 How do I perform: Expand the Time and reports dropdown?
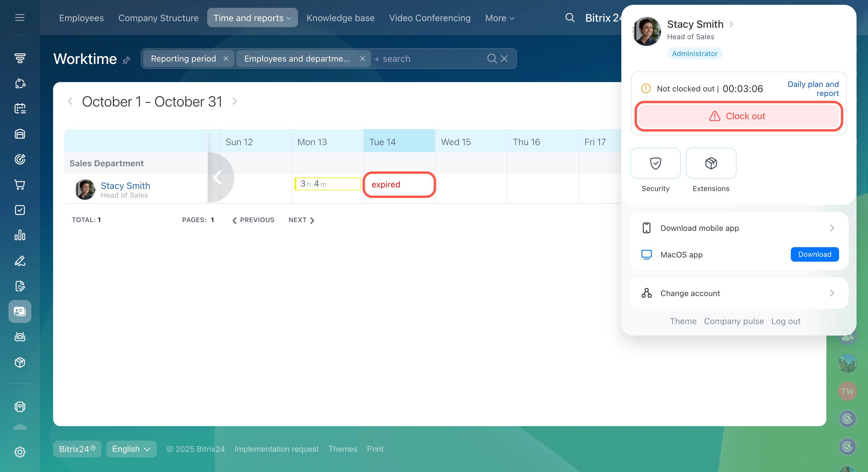[252, 18]
